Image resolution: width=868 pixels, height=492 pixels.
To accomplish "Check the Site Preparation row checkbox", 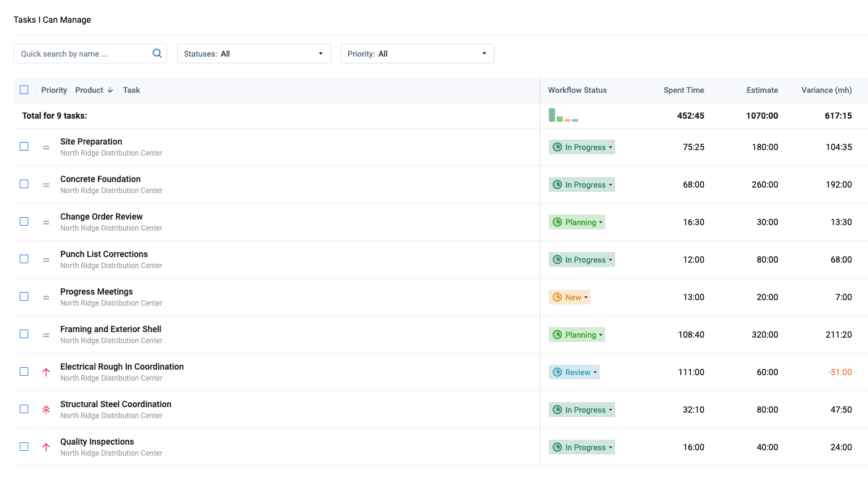I will click(24, 146).
